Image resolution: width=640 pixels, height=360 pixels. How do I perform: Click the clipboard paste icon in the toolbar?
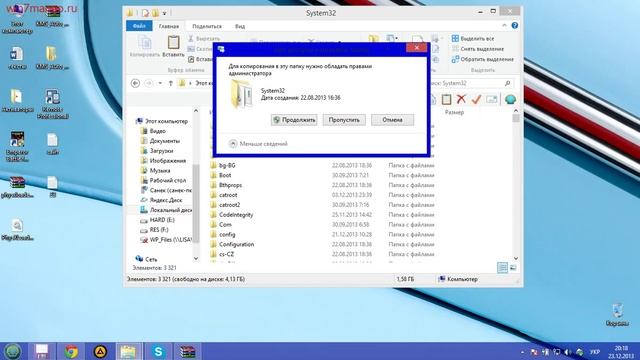pyautogui.click(x=447, y=99)
